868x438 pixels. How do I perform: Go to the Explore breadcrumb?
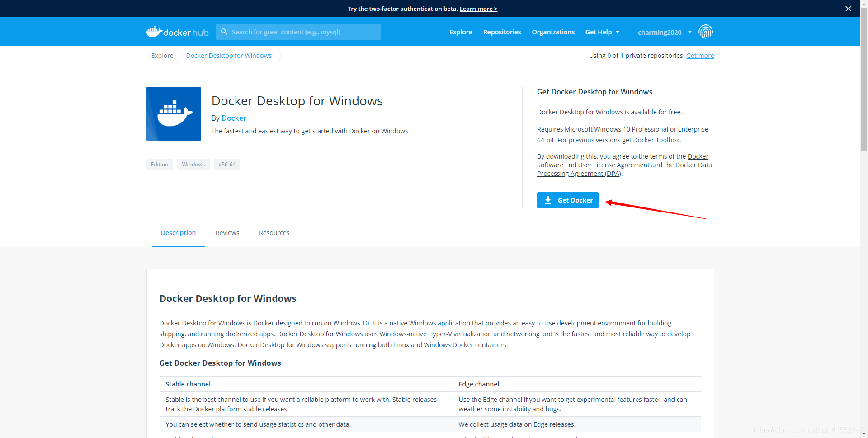162,56
